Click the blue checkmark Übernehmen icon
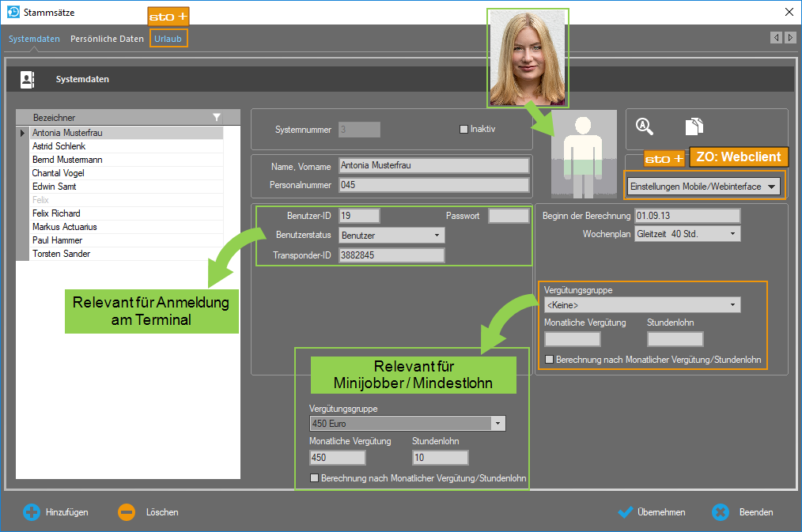 point(626,512)
